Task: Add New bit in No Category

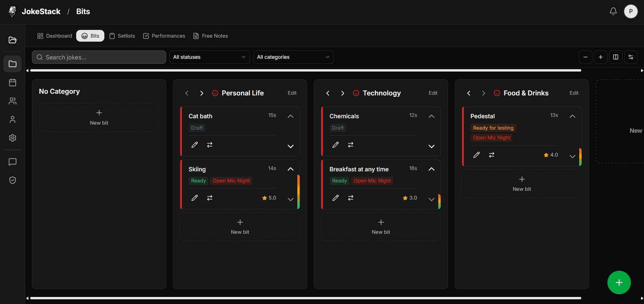Action: [99, 117]
